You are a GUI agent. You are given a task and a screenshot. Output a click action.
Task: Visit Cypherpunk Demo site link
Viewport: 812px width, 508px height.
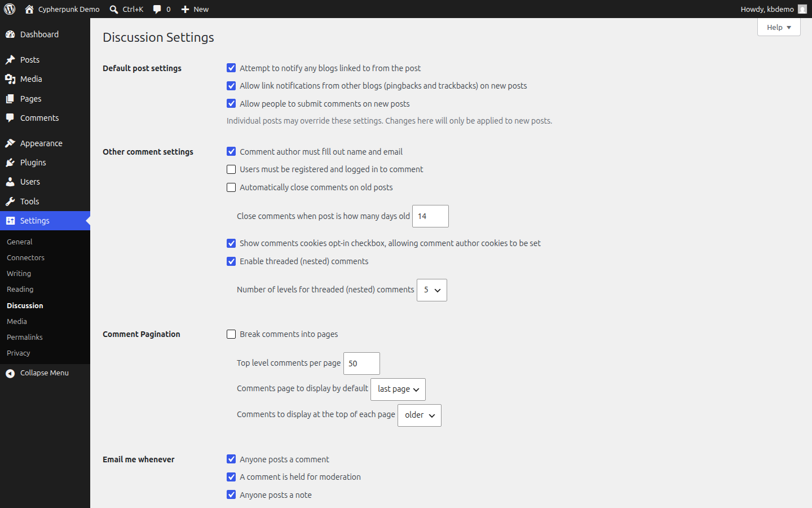pyautogui.click(x=69, y=9)
